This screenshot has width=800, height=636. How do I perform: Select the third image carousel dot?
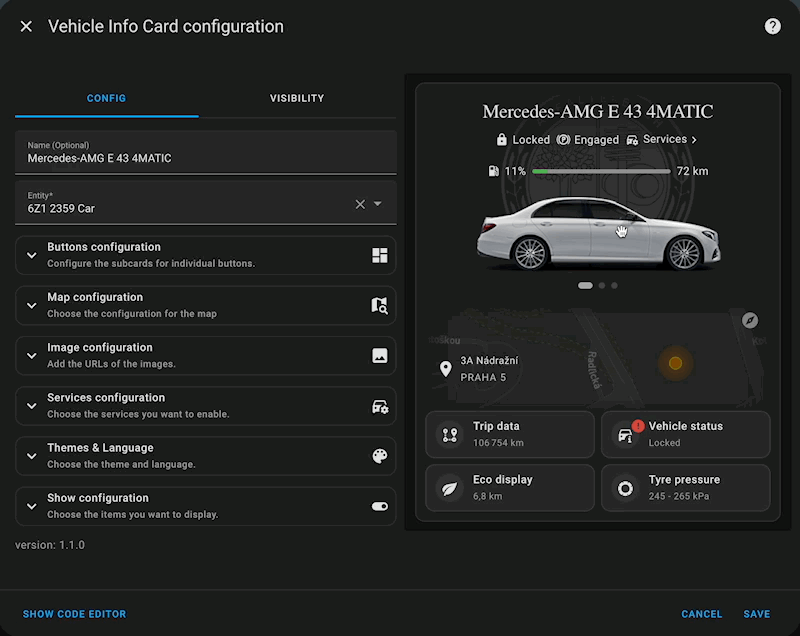point(614,286)
